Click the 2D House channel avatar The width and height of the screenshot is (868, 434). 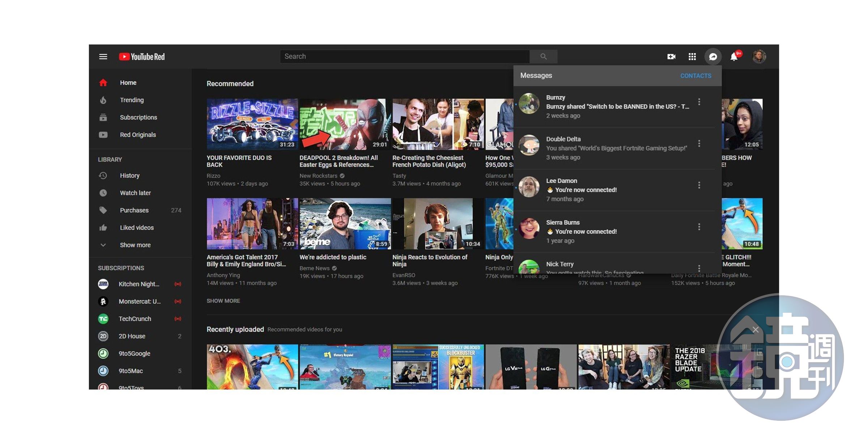pyautogui.click(x=103, y=336)
